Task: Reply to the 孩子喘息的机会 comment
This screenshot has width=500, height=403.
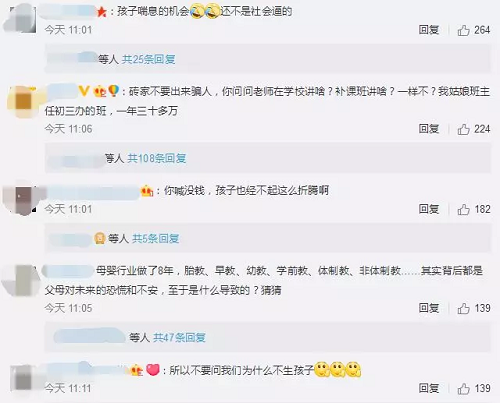Action: click(x=429, y=30)
